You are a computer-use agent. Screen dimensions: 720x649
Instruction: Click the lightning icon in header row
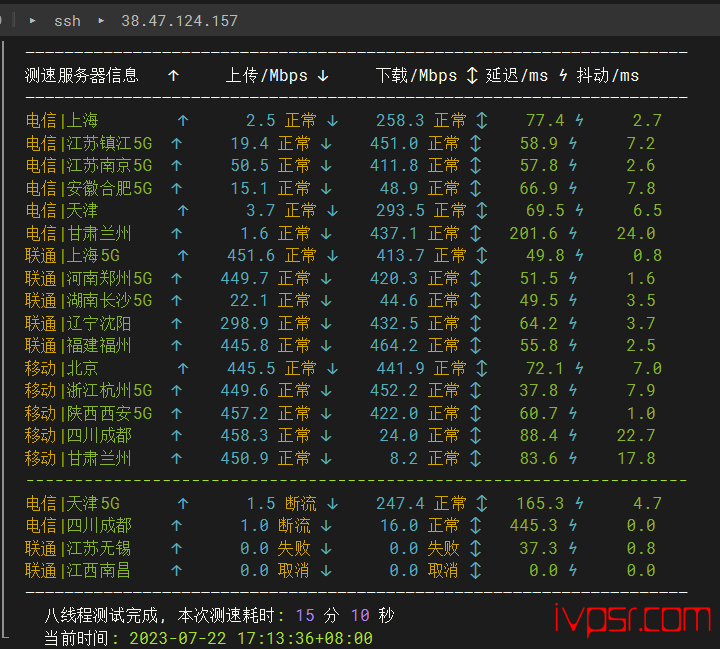tap(563, 75)
